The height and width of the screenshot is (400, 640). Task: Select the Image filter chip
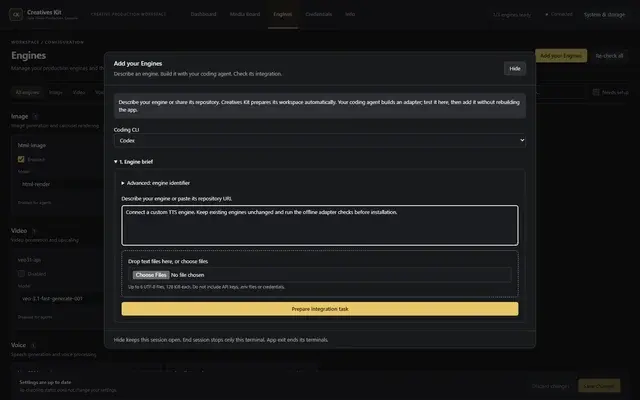(56, 93)
